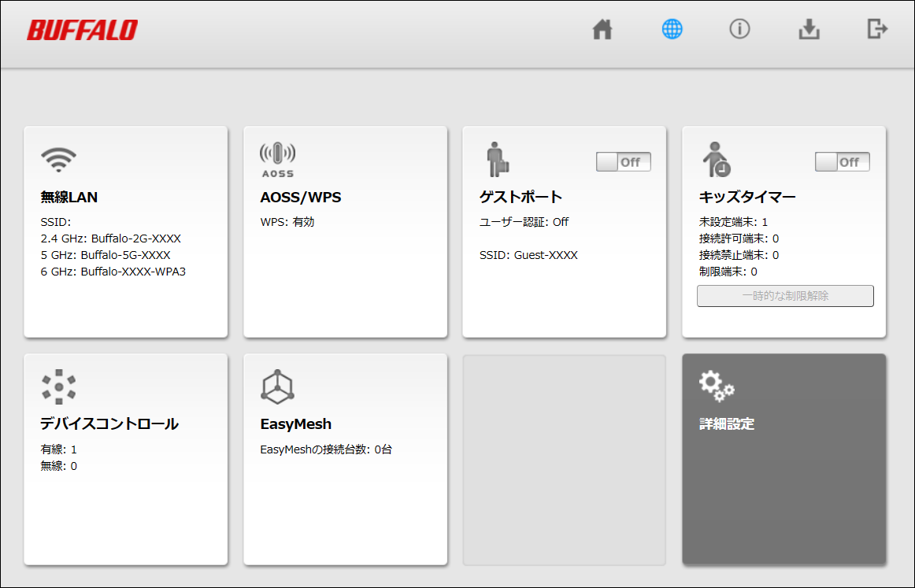Click the BUFFALO logo

click(x=83, y=30)
